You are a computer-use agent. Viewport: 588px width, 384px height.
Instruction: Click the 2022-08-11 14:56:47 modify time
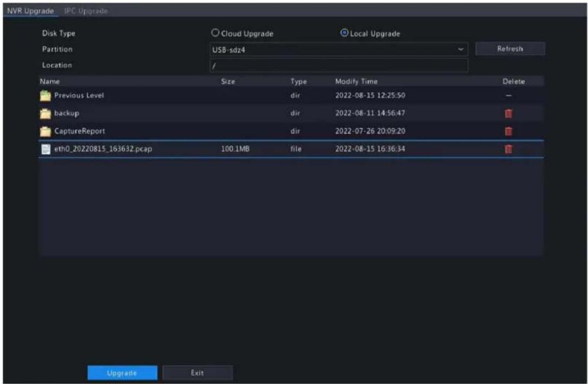point(370,113)
